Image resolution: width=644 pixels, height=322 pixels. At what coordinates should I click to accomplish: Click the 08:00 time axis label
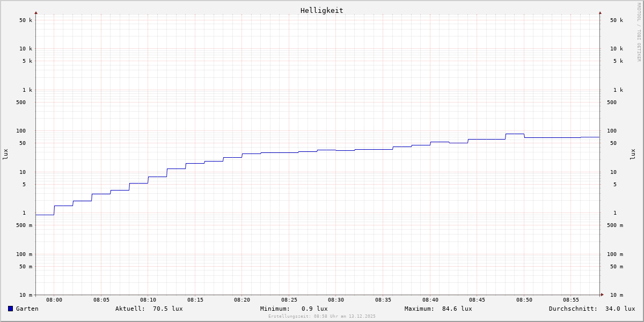tap(54, 300)
